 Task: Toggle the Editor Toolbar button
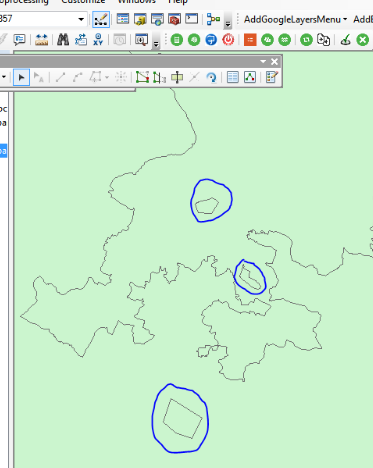pos(101,19)
